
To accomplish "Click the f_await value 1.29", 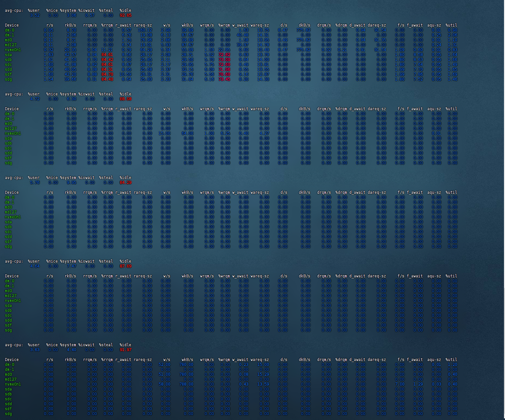I will 418,384.
